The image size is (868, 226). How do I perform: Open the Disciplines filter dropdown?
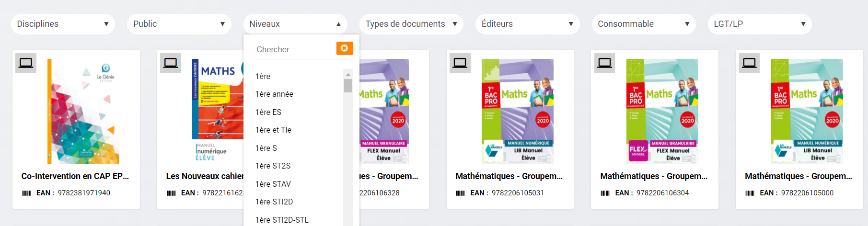coord(63,24)
